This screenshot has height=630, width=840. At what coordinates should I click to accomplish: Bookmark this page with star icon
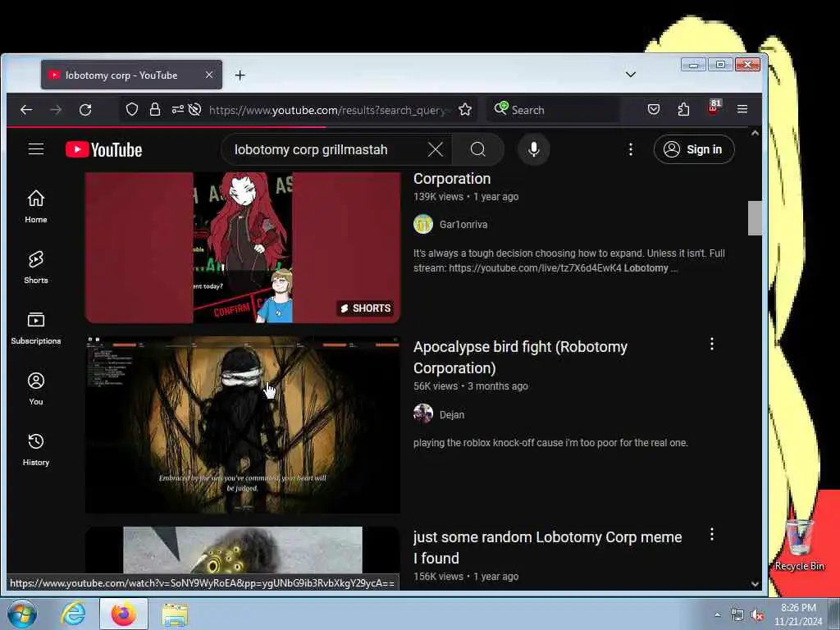(x=465, y=110)
